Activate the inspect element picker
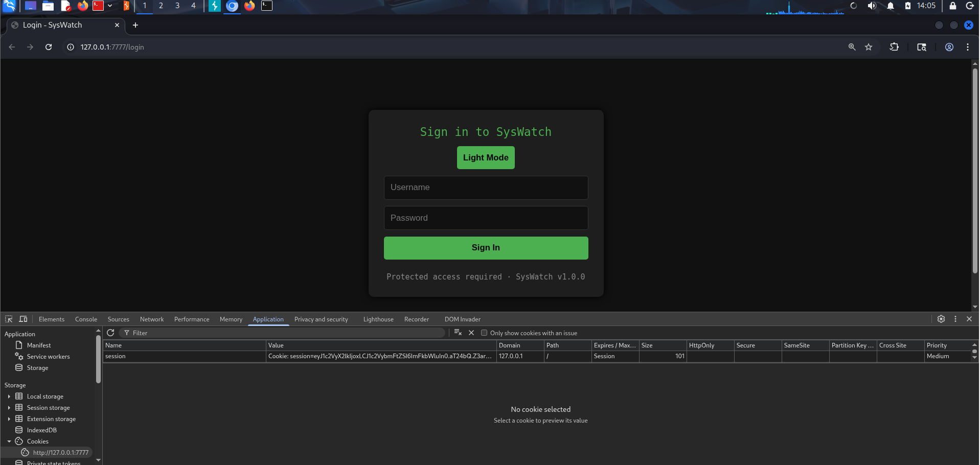The height and width of the screenshot is (465, 980). point(9,319)
